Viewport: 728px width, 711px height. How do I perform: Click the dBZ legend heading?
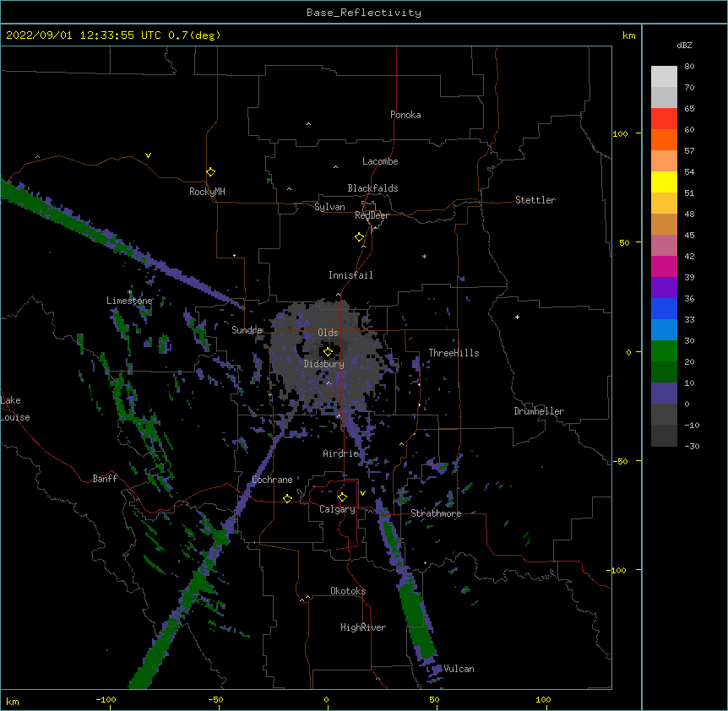[x=684, y=45]
